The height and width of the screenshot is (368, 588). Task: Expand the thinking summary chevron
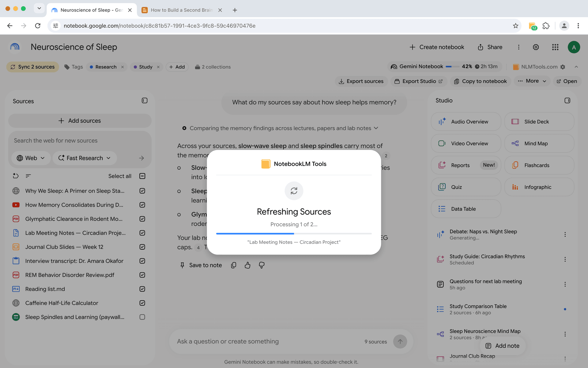[376, 128]
